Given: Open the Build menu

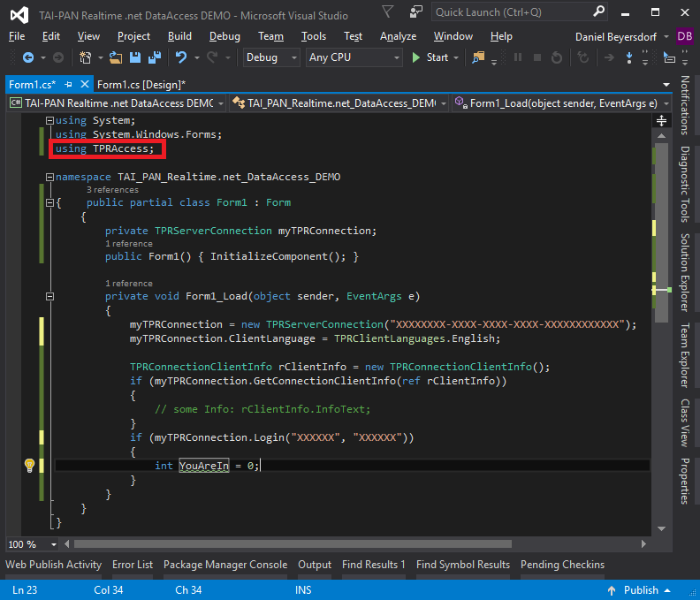Looking at the screenshot, I should (179, 36).
